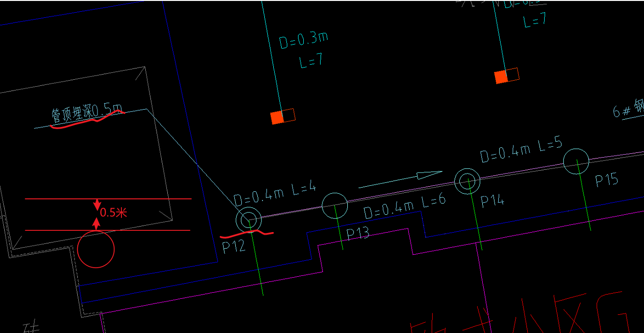Click the L=7 label beneath D=0.3m

click(x=311, y=61)
